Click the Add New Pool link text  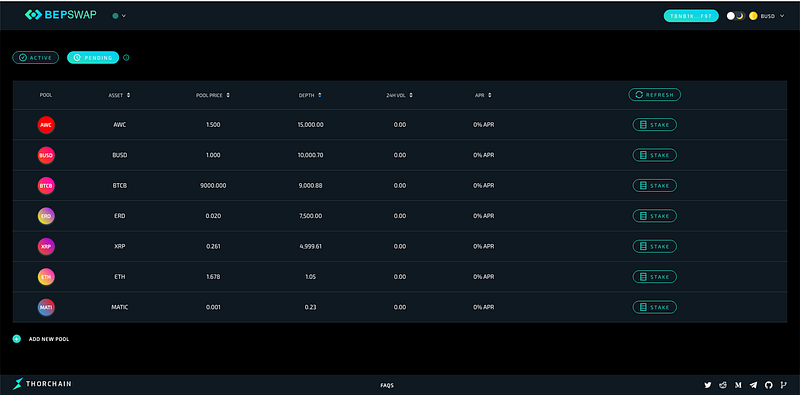tap(49, 339)
